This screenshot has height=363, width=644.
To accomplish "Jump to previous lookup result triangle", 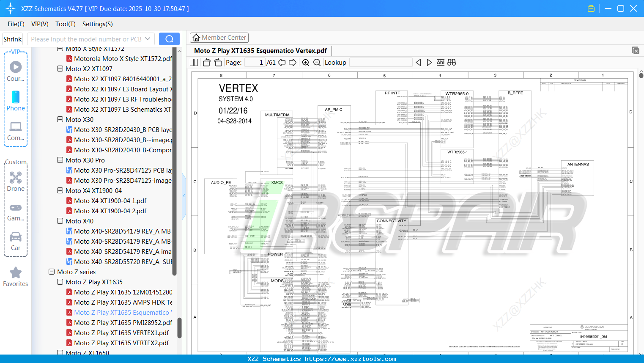I will click(x=418, y=63).
